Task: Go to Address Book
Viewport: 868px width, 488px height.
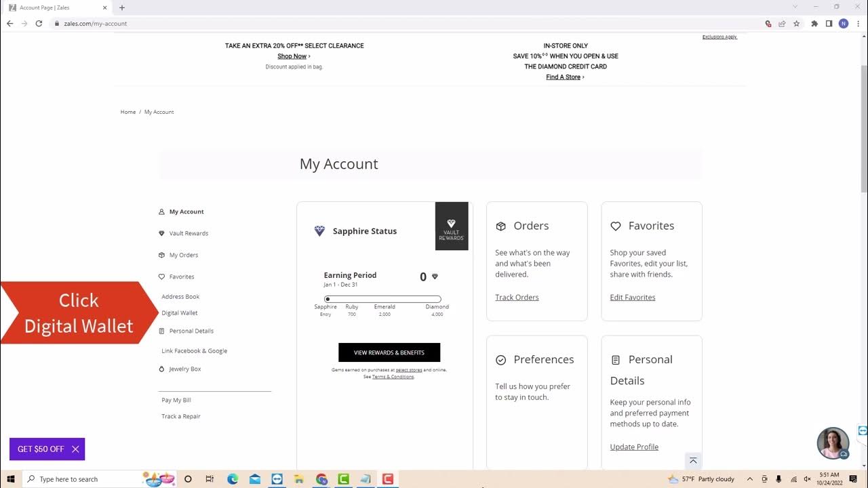Action: 180,297
